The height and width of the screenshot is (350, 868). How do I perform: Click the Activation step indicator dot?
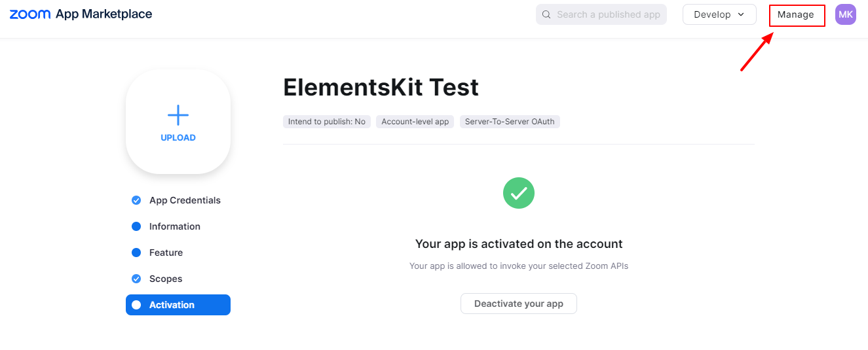tap(136, 305)
